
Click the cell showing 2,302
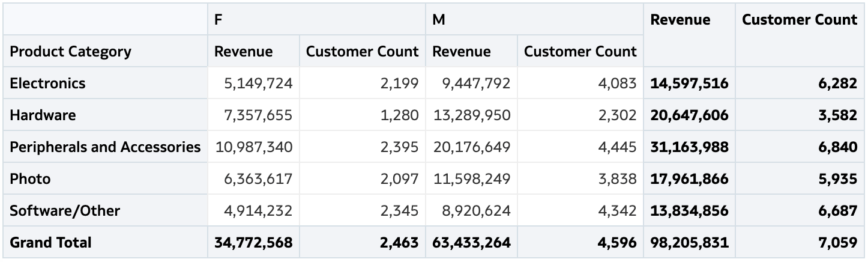580,115
